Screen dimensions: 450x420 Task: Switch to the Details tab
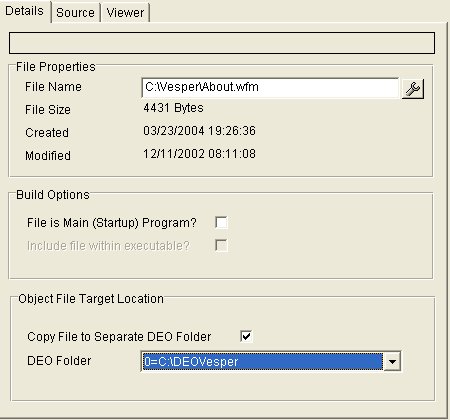[25, 11]
